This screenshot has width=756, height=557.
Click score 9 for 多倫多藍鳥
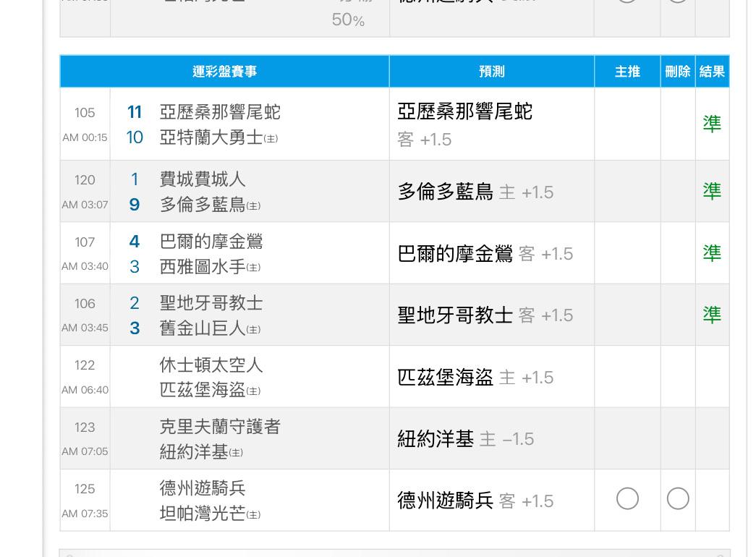click(135, 205)
